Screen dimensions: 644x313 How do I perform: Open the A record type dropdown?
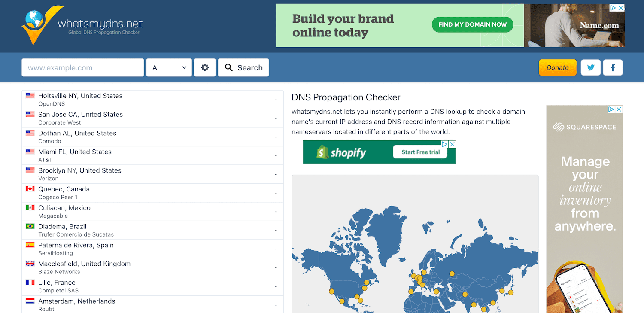(169, 67)
